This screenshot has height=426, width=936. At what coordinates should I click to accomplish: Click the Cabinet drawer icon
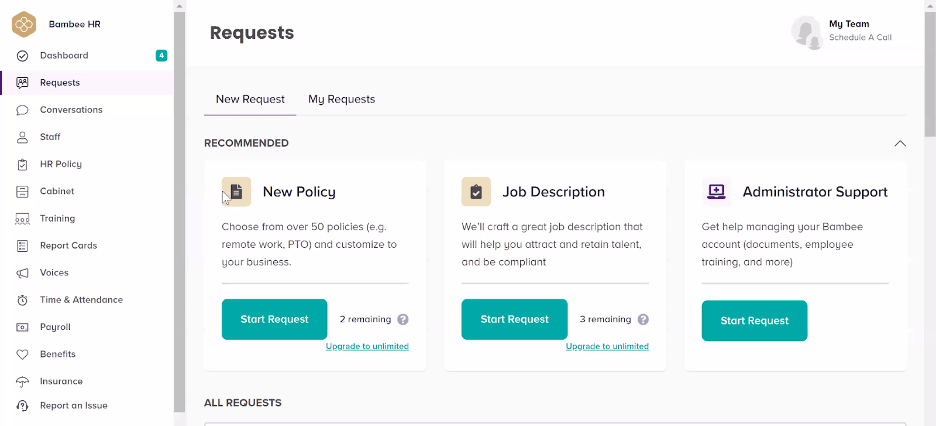pyautogui.click(x=22, y=191)
